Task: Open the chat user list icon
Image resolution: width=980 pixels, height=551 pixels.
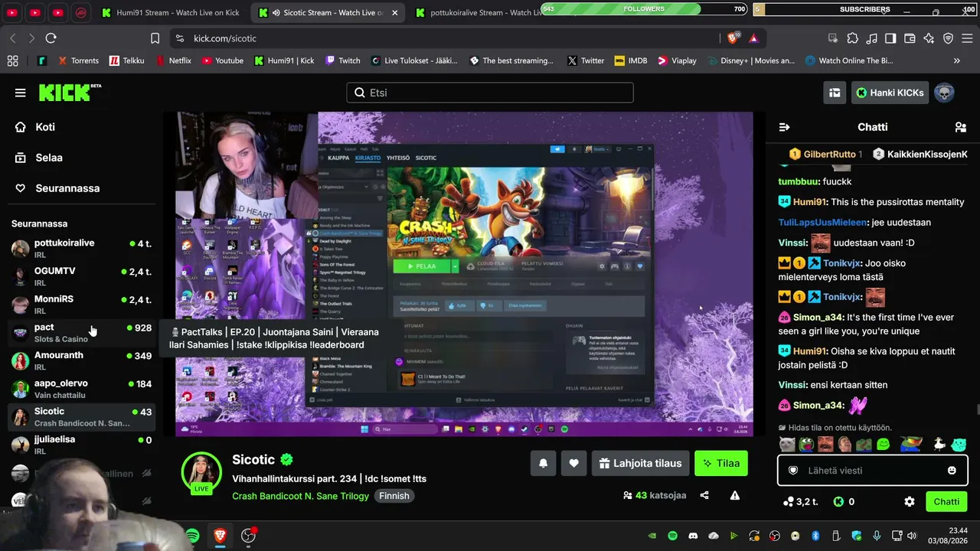Action: [961, 127]
